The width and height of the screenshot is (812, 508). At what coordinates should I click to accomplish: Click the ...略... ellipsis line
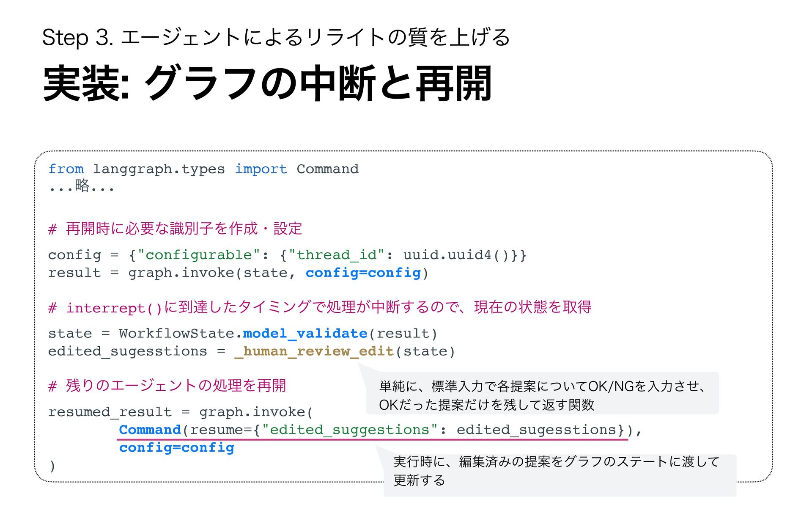[81, 186]
